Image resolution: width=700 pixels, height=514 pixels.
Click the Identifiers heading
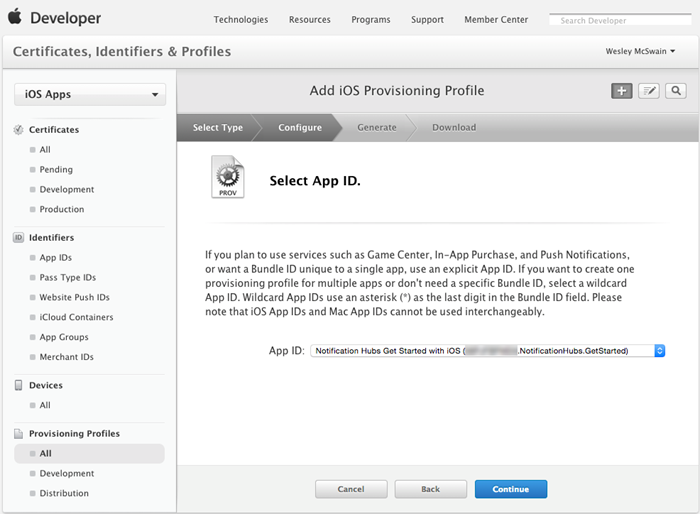click(x=51, y=238)
